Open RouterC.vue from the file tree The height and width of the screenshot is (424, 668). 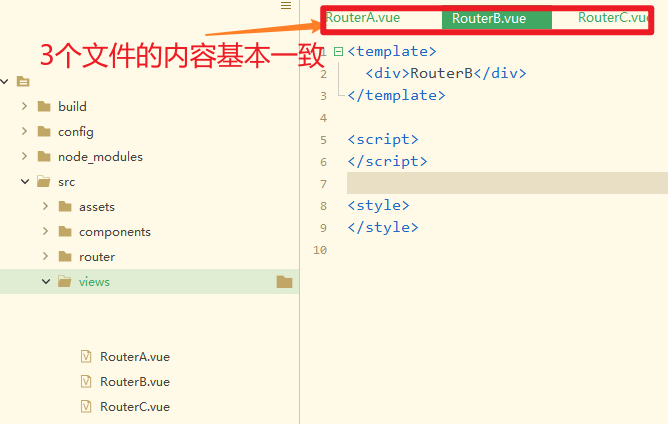tap(135, 407)
